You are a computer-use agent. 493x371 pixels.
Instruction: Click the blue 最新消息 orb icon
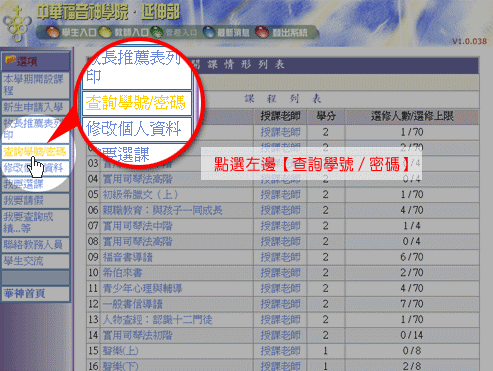tap(209, 32)
